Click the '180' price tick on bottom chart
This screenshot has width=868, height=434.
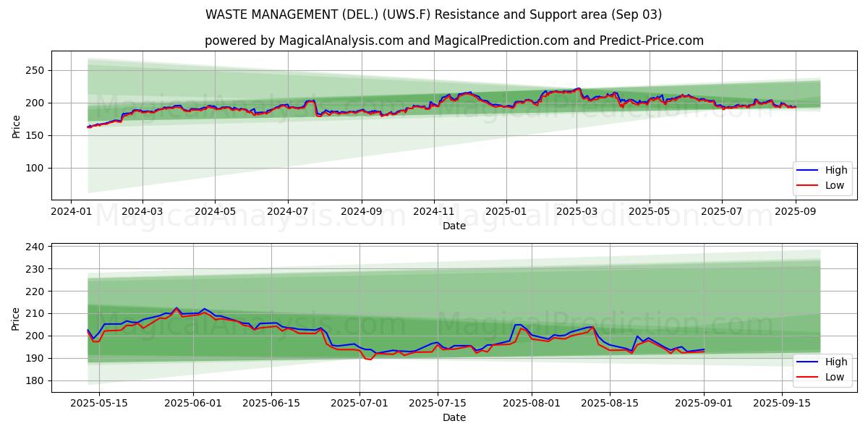click(36, 380)
